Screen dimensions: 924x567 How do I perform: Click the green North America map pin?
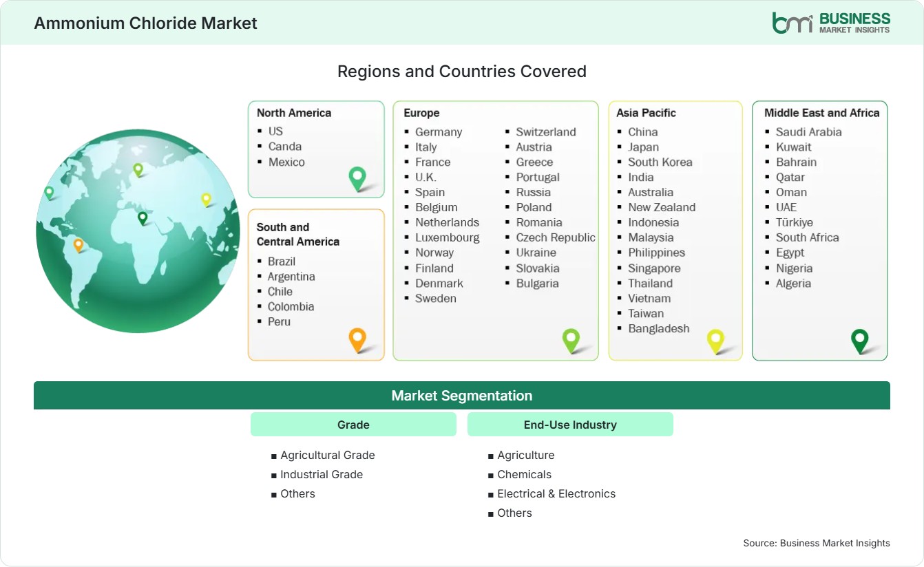[x=357, y=178]
